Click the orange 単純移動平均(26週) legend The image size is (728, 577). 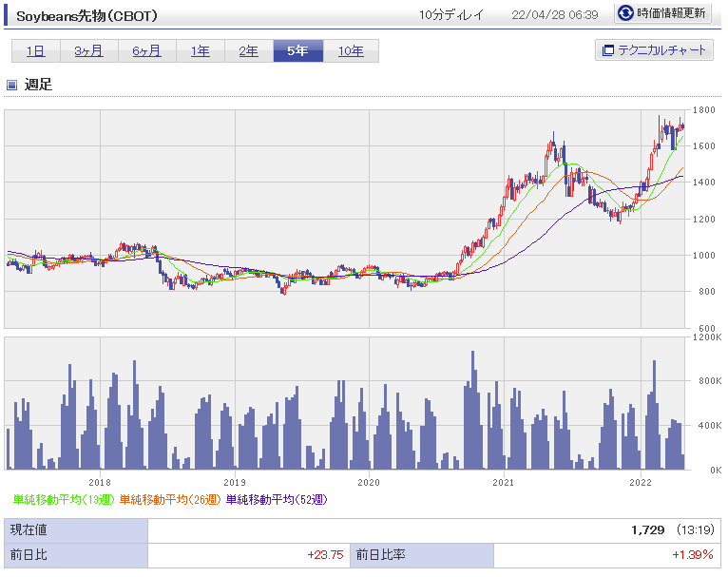[170, 499]
